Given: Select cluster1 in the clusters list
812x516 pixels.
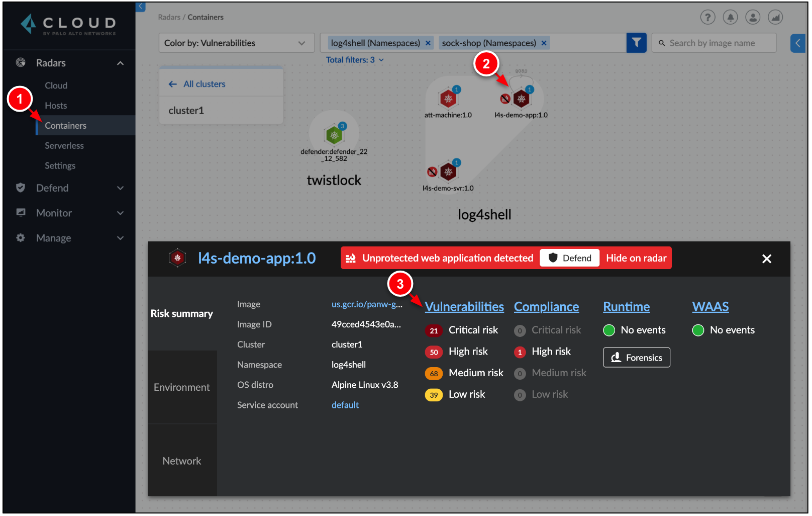Looking at the screenshot, I should pos(221,111).
